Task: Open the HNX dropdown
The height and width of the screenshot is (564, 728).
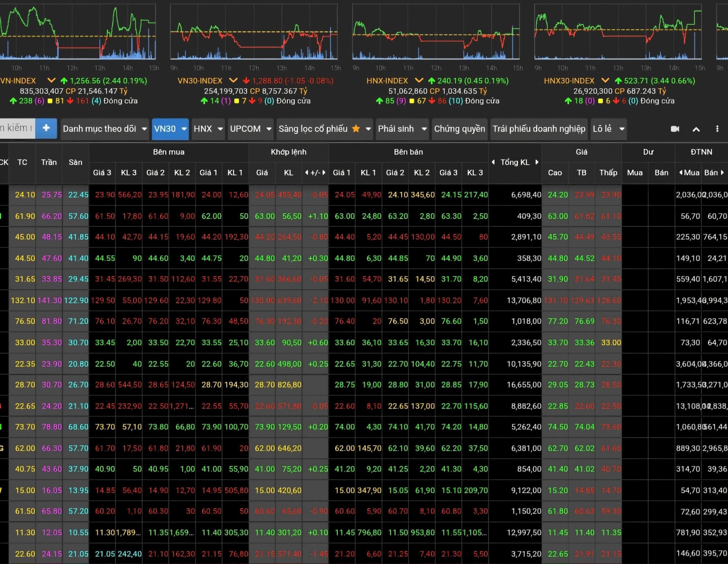Action: click(x=208, y=129)
